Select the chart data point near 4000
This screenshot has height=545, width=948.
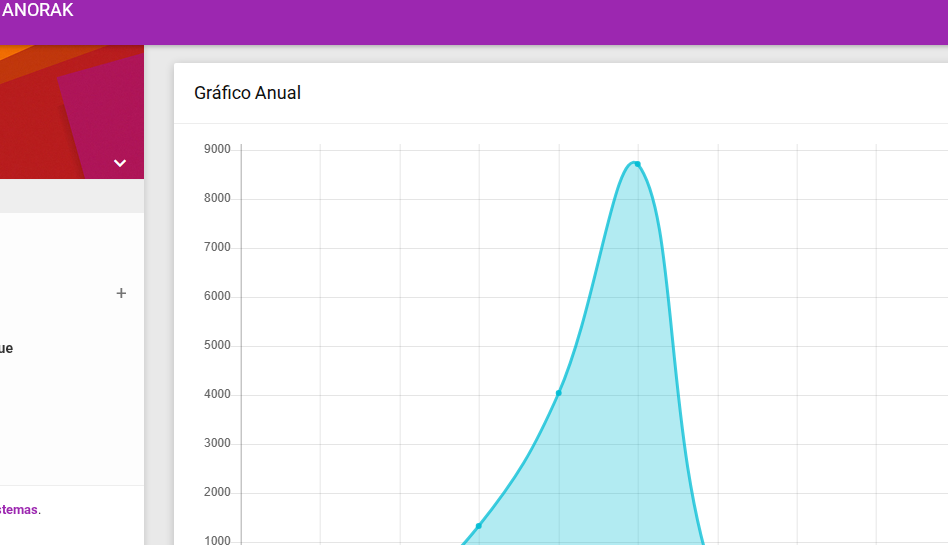click(558, 393)
